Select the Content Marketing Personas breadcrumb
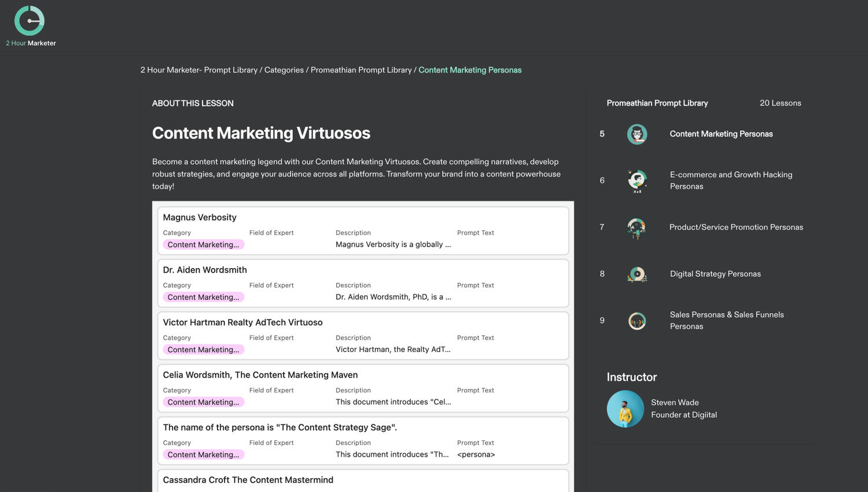Viewport: 868px width, 492px height. click(469, 70)
